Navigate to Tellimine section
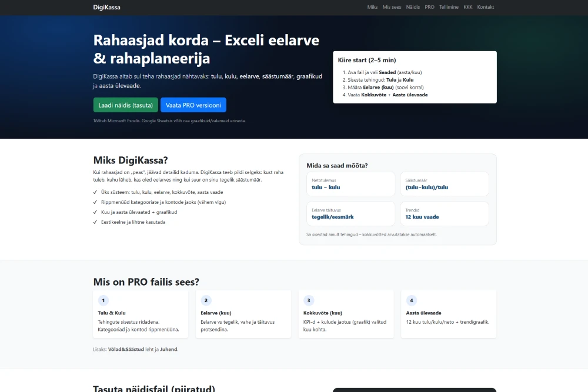This screenshot has width=588, height=392. pos(449,7)
